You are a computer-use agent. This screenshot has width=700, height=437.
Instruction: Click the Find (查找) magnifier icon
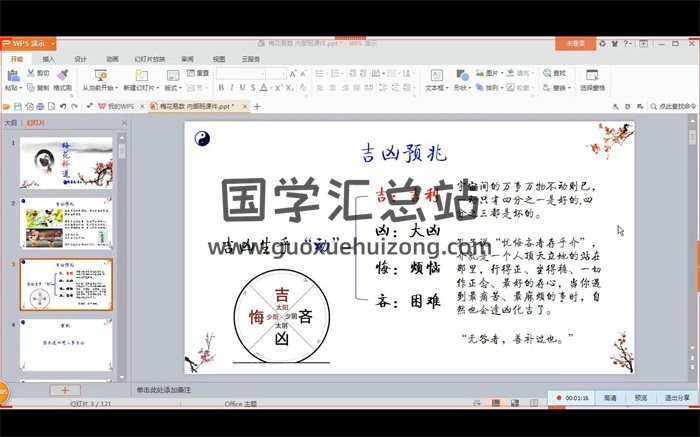(x=547, y=73)
